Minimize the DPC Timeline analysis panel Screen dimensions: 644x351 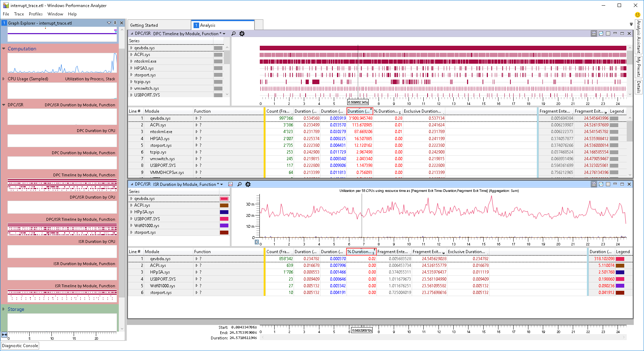[x=615, y=33]
